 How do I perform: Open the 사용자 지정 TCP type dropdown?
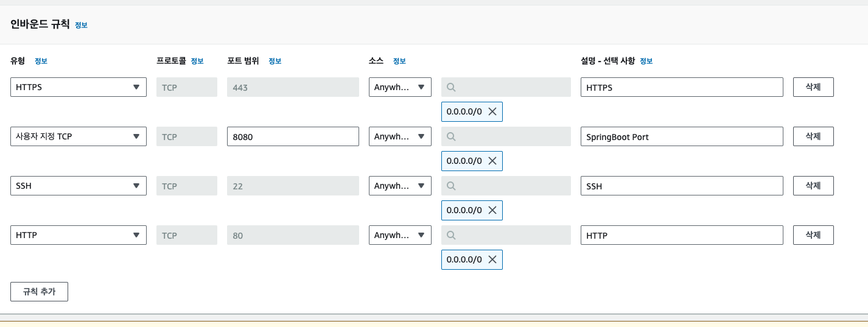79,136
